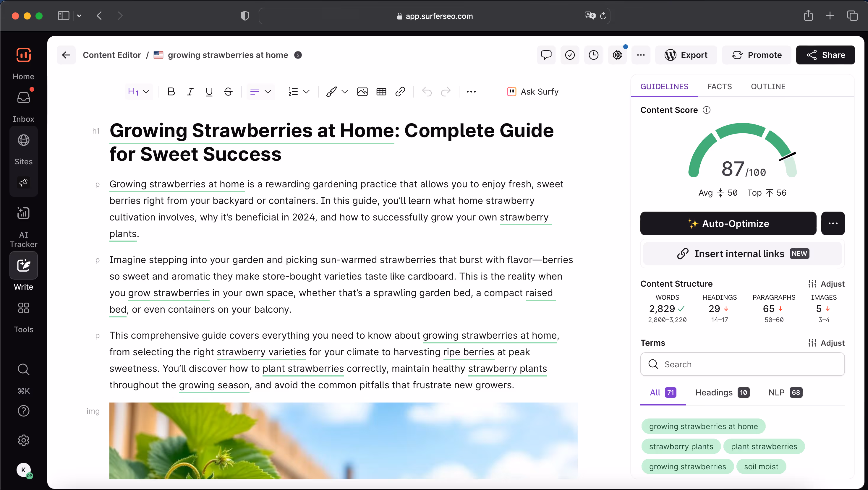Image resolution: width=868 pixels, height=490 pixels.
Task: Select the All 71 terms tab
Action: (663, 392)
